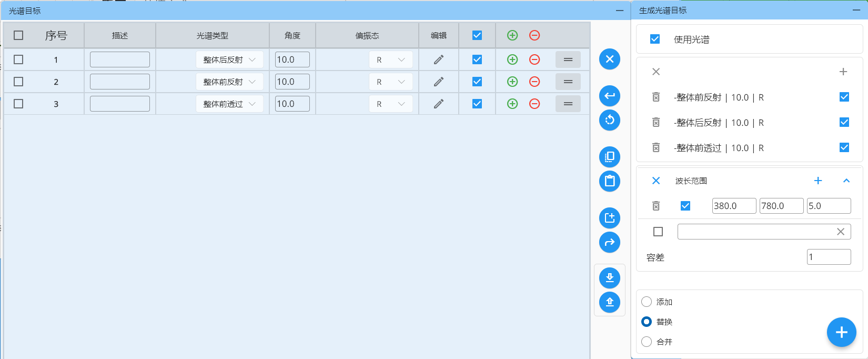Image resolution: width=868 pixels, height=359 pixels.
Task: Click the red remove icon in row 3
Action: [534, 104]
